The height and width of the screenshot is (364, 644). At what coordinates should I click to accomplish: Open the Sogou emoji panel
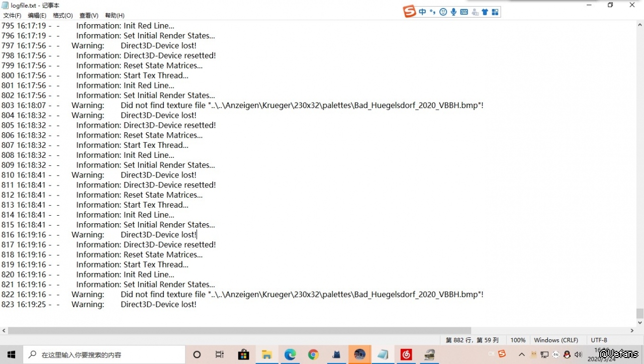click(x=443, y=12)
